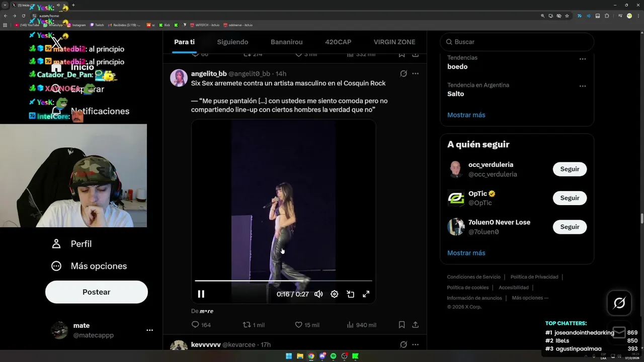The width and height of the screenshot is (644, 362).
Task: Repost angelito_bb's post showing 1 mil
Action: point(254,325)
